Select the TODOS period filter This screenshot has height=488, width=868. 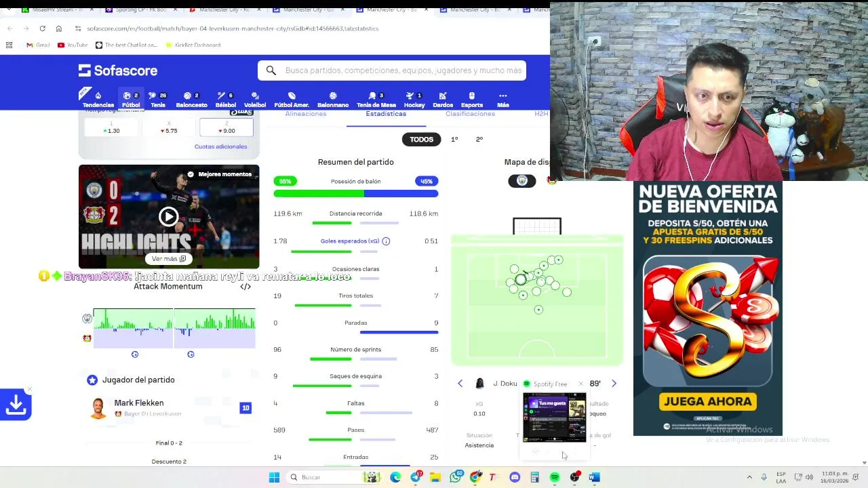point(421,140)
